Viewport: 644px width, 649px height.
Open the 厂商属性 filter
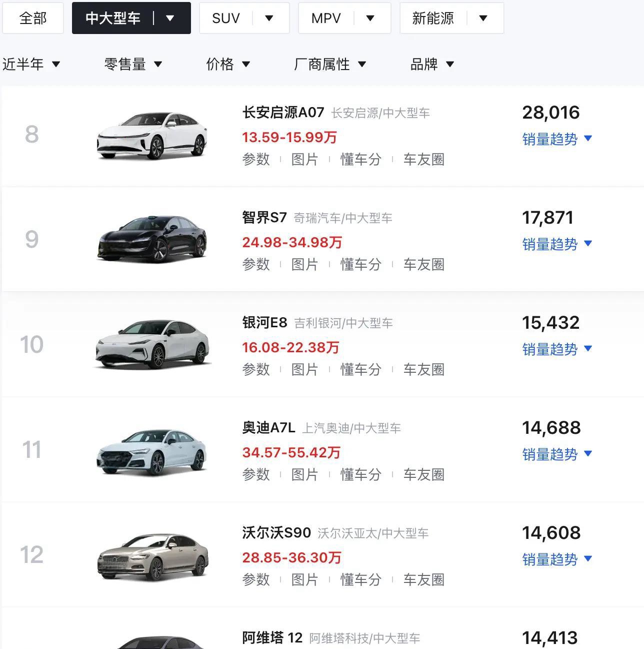coord(330,64)
